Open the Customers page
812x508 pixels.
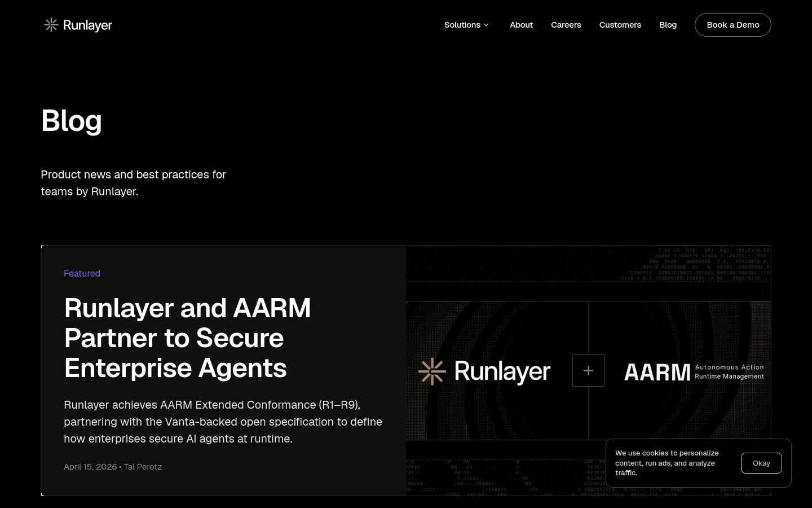(620, 25)
